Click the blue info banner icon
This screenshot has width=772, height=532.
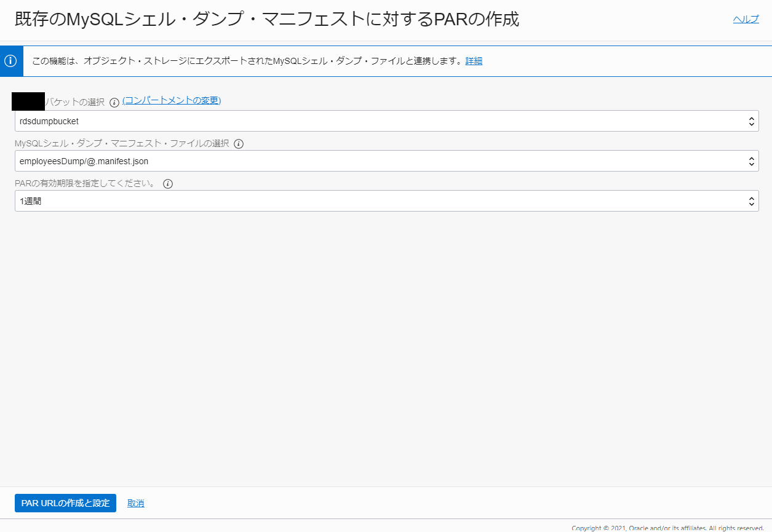pyautogui.click(x=10, y=61)
